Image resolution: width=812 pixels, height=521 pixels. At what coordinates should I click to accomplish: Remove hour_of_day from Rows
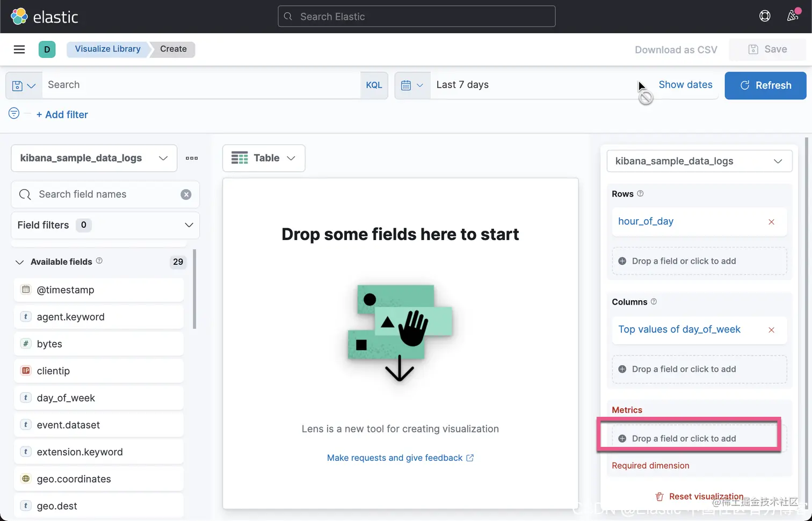(771, 222)
